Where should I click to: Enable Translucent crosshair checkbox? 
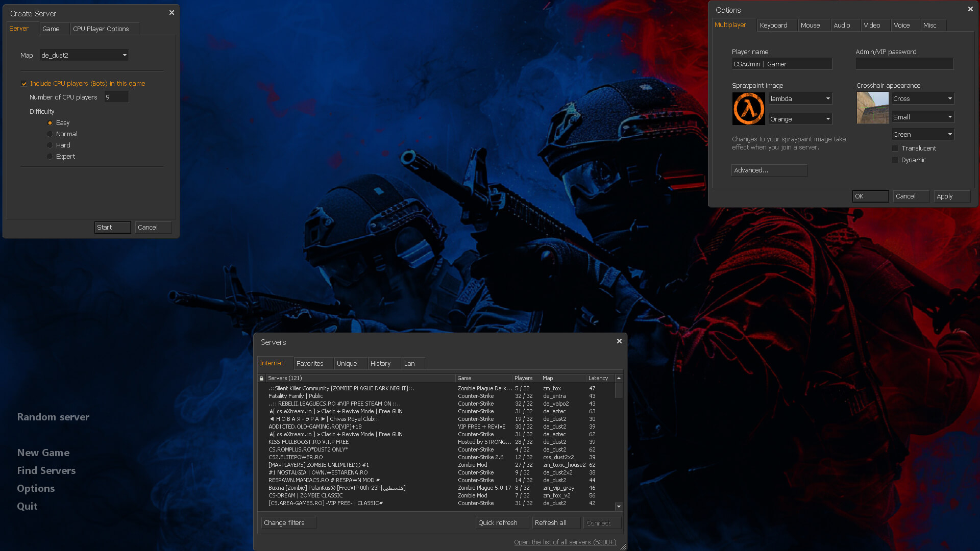point(895,148)
